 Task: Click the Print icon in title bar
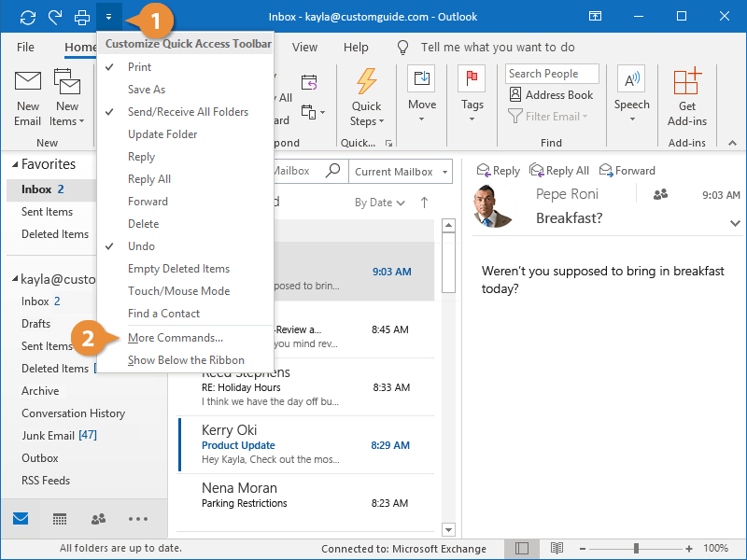coord(82,17)
